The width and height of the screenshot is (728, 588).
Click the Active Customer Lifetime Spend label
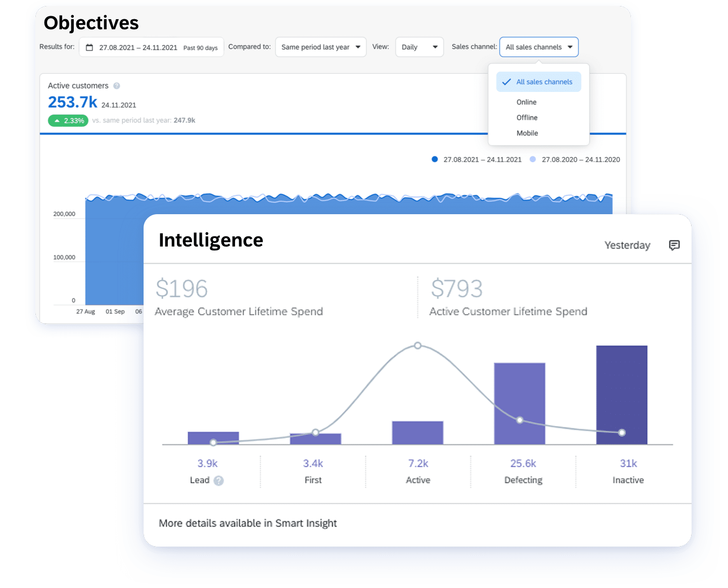(x=508, y=312)
